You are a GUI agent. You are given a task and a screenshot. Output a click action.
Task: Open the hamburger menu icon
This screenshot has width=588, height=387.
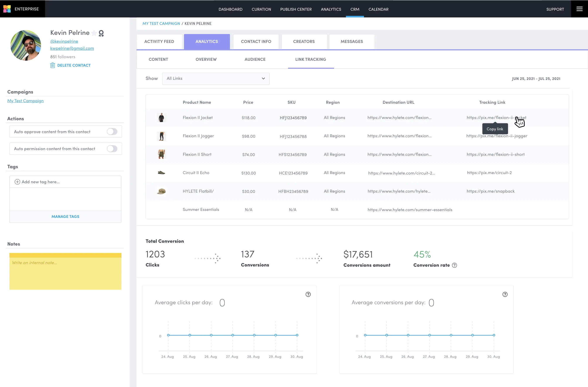[x=579, y=9]
